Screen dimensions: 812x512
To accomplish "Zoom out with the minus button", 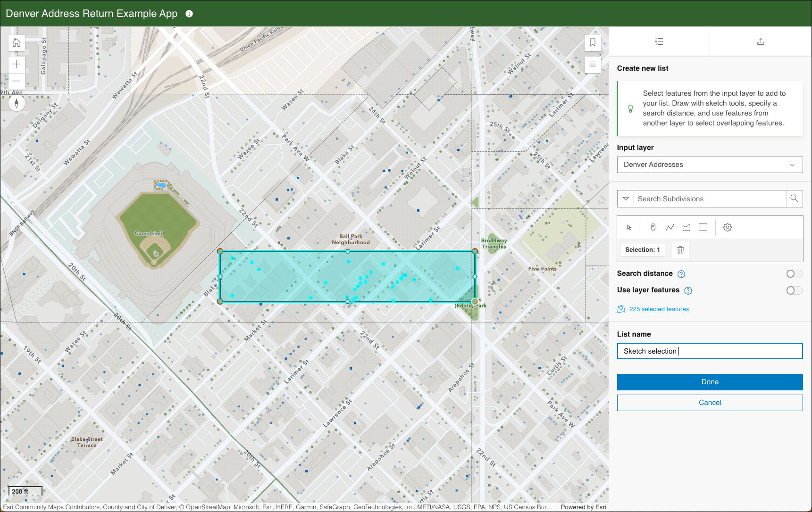I will click(17, 81).
